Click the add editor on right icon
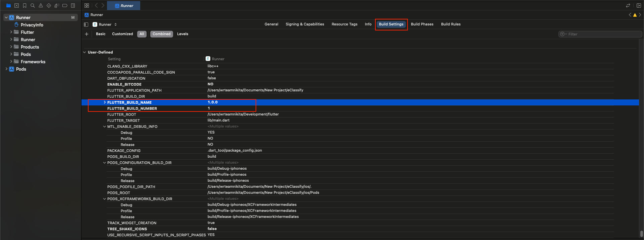644x240 pixels. (639, 6)
